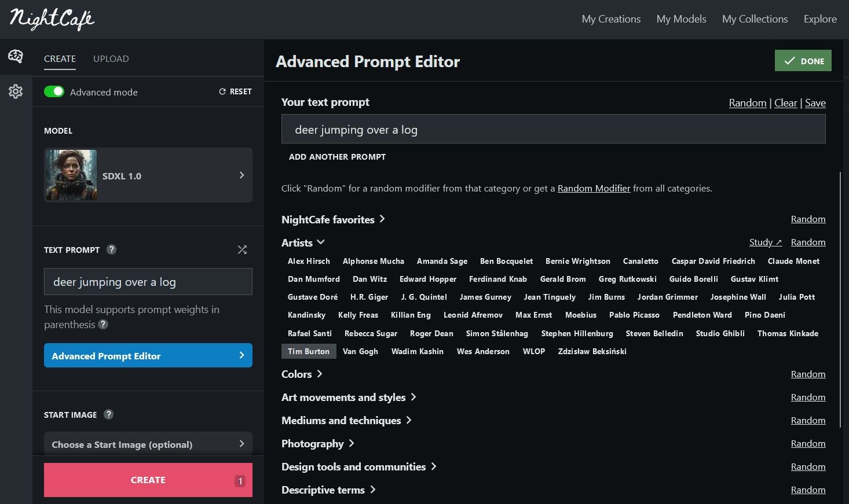Open the SDXL 1.0 model selector
The height and width of the screenshot is (504, 849).
coord(148,175)
